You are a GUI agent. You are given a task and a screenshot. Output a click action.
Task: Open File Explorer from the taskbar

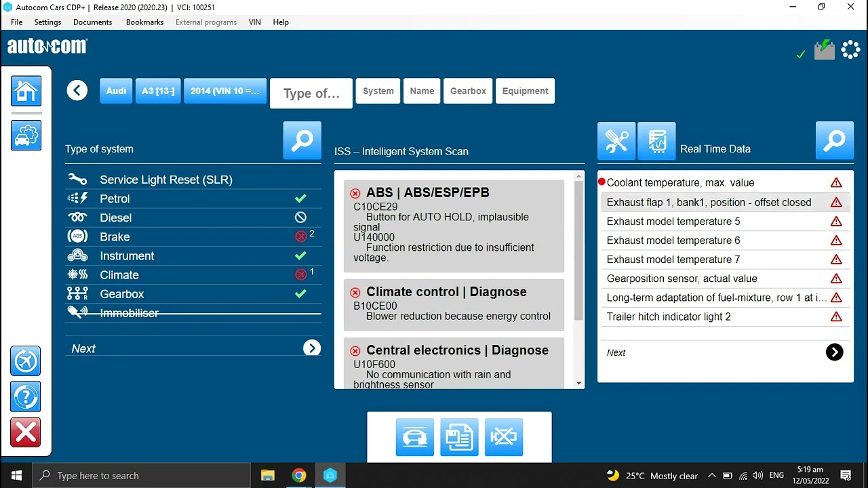pos(268,475)
